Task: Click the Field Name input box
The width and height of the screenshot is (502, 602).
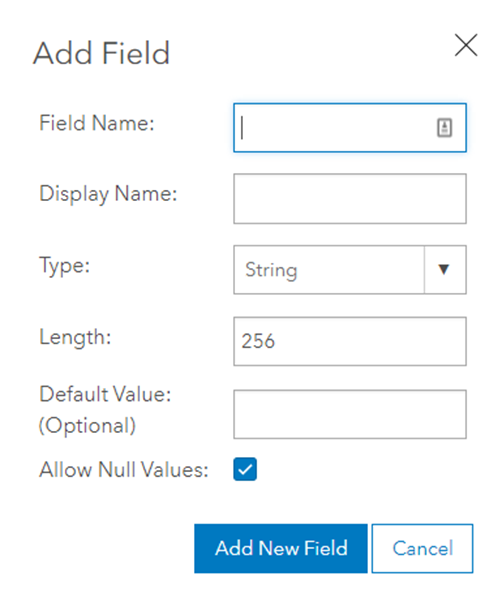Action: pos(350,127)
